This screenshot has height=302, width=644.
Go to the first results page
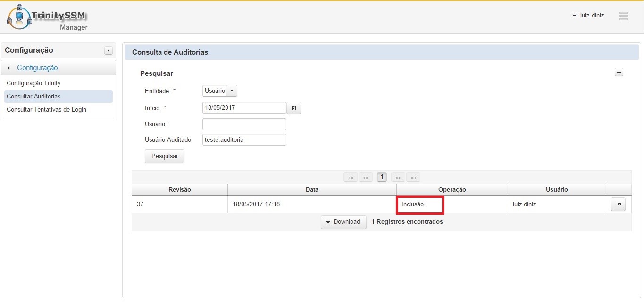tap(351, 178)
